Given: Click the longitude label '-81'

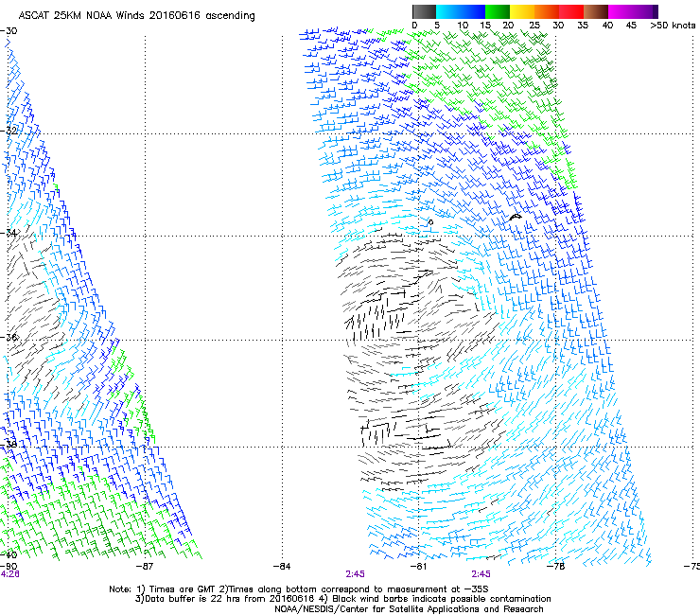Looking at the screenshot, I should pyautogui.click(x=418, y=567).
